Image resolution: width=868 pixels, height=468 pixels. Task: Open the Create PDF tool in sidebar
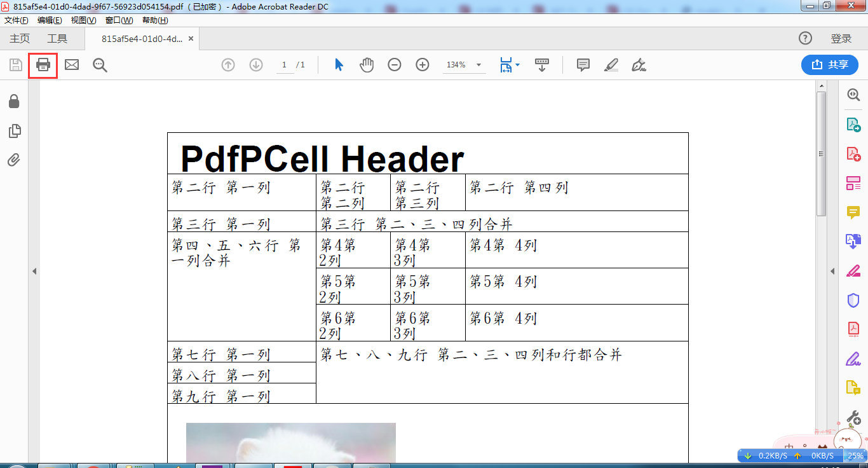(x=853, y=154)
